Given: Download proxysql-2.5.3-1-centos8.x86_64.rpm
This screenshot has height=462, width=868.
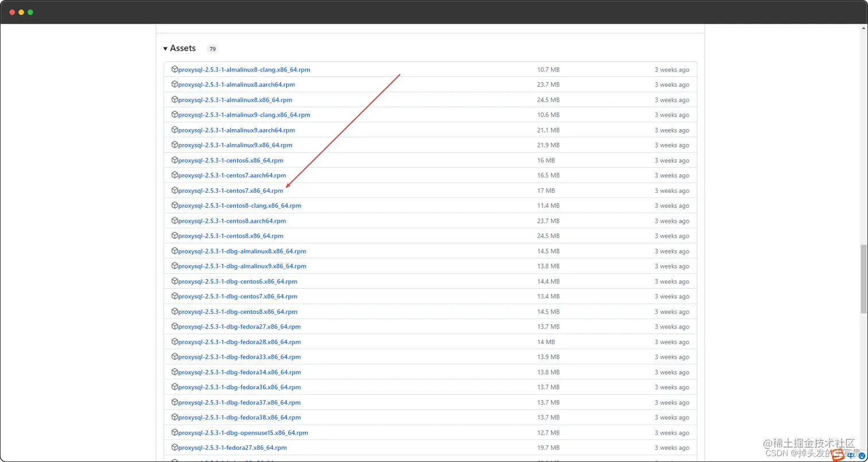Looking at the screenshot, I should tap(231, 236).
